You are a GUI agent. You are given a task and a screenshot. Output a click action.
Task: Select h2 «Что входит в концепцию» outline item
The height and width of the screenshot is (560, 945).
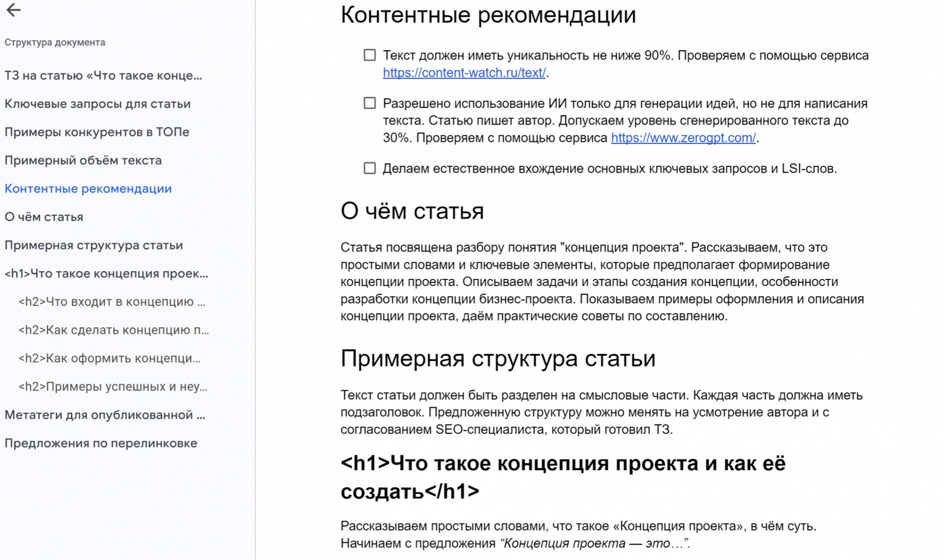[x=112, y=302]
